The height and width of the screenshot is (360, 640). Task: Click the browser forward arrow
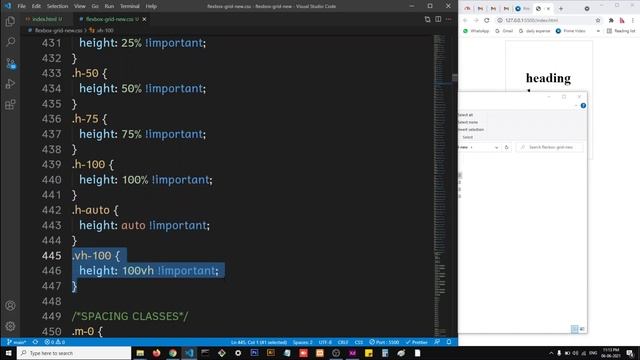[476, 20]
